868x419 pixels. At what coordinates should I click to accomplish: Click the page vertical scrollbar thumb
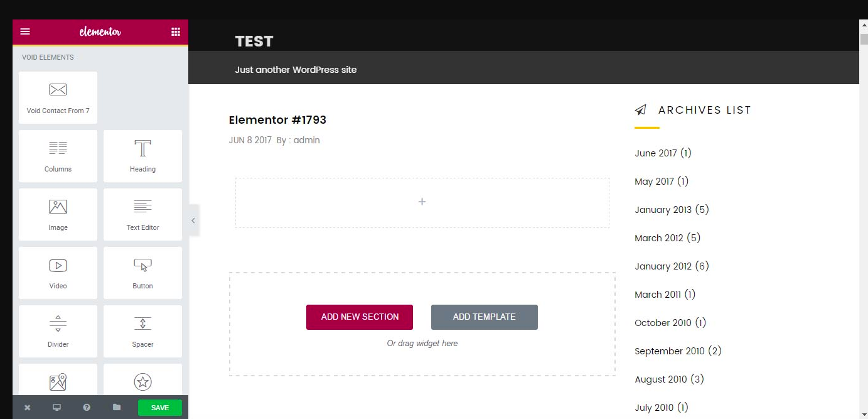coord(864,40)
